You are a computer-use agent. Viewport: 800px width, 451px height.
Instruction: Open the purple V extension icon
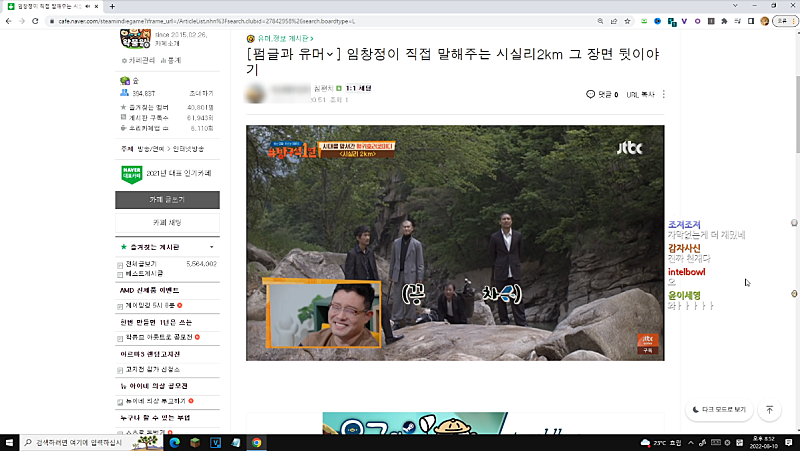[x=684, y=21]
